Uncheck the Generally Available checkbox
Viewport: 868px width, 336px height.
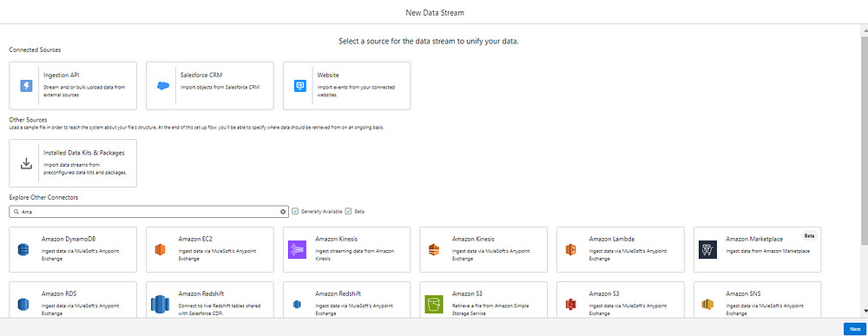pyautogui.click(x=295, y=211)
